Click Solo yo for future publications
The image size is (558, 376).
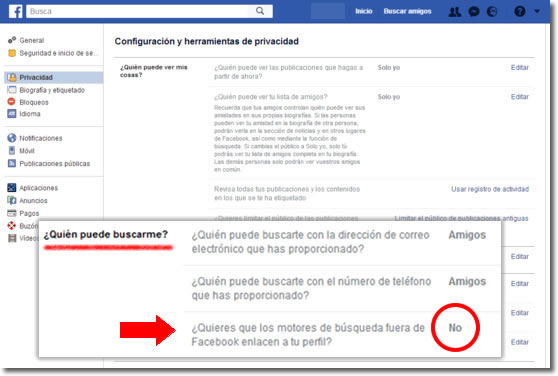point(389,68)
